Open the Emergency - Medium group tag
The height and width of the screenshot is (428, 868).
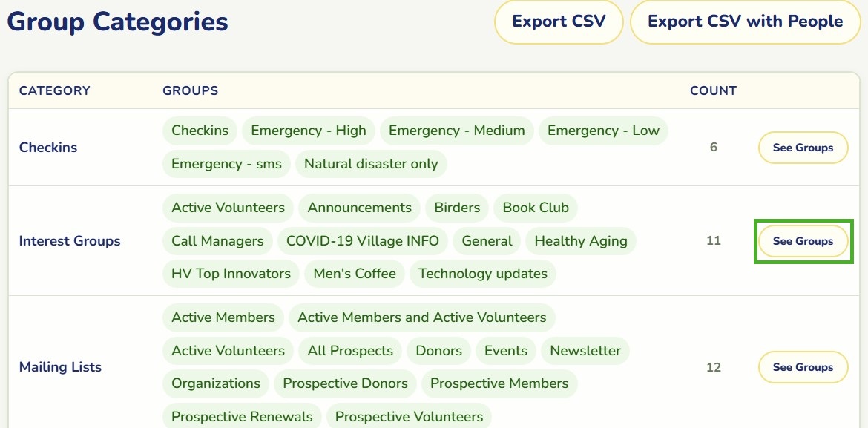(457, 131)
